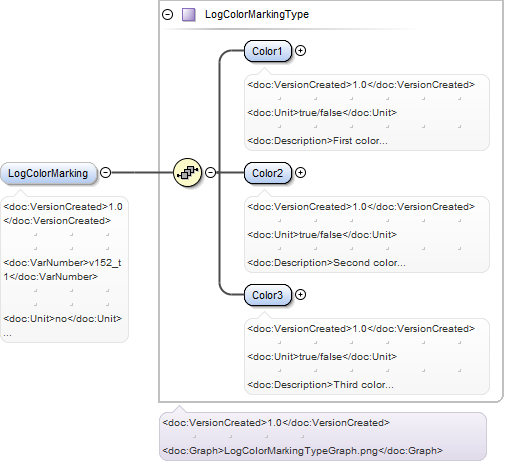505x464 pixels.
Task: Click the purple LogColorMarkingType type icon
Action: pyautogui.click(x=189, y=15)
